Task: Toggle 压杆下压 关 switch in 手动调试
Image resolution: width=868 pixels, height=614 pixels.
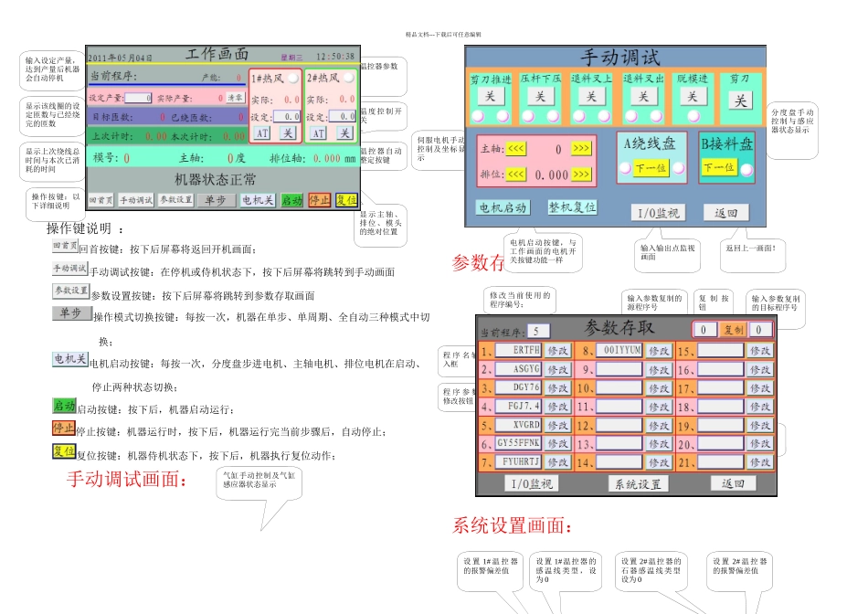Action: tap(540, 96)
